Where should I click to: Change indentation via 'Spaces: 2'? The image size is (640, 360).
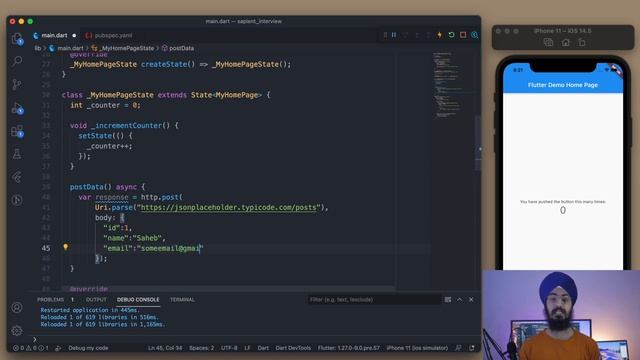point(201,348)
